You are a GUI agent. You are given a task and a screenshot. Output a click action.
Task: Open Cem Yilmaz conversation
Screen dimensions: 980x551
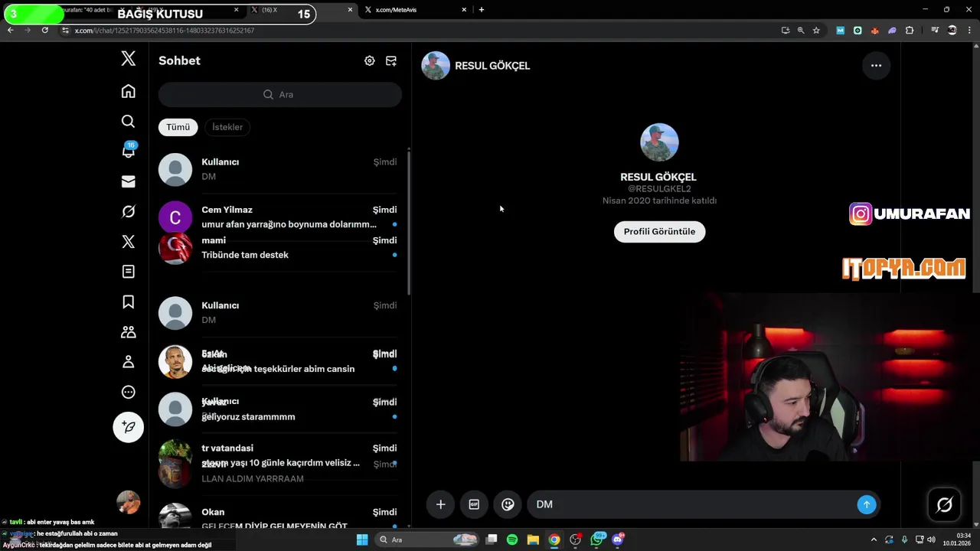coord(279,217)
